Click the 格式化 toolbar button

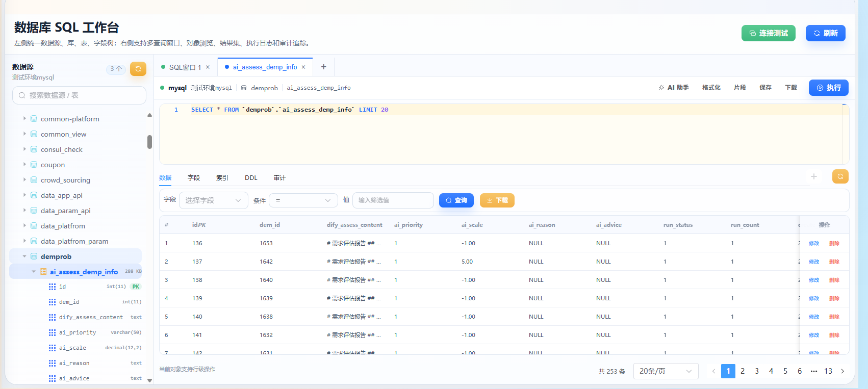[711, 88]
